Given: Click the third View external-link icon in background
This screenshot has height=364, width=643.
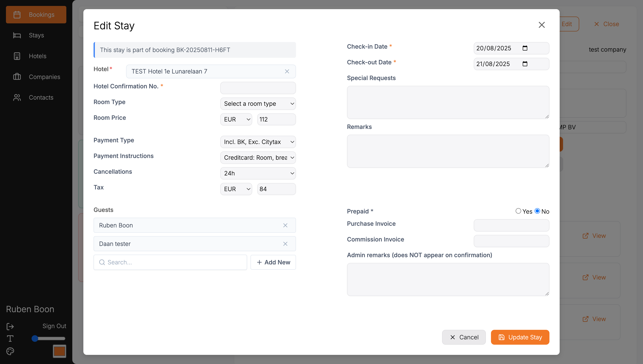Looking at the screenshot, I should (585, 319).
